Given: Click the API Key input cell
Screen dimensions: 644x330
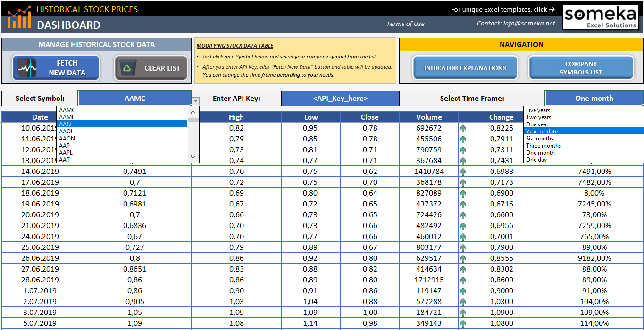Looking at the screenshot, I should [x=340, y=99].
